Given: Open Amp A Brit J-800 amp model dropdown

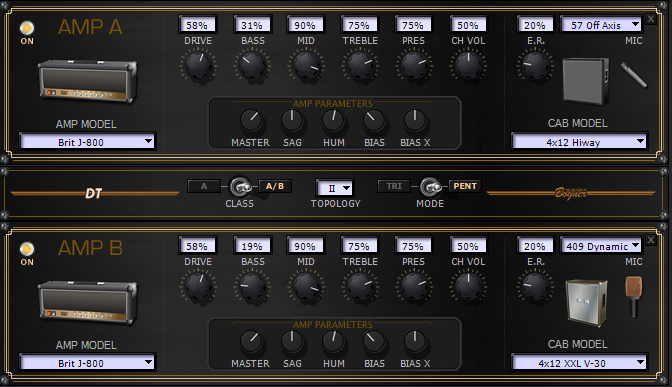Looking at the screenshot, I should (87, 141).
